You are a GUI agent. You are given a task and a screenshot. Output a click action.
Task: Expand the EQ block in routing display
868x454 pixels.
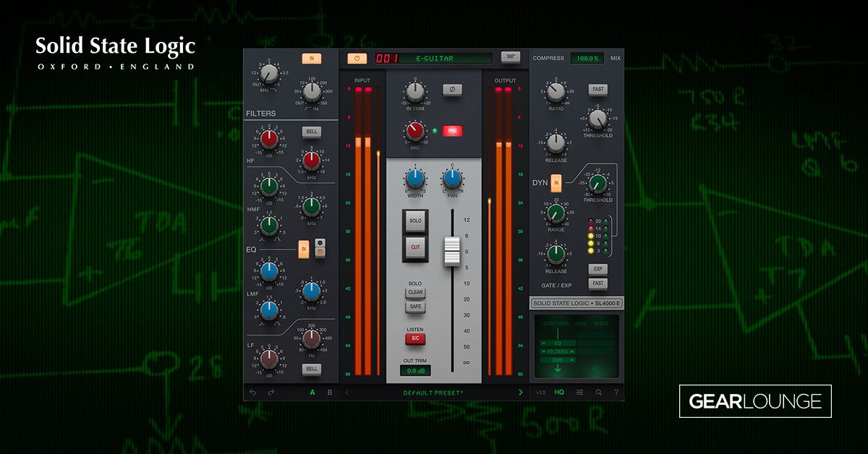[544, 343]
